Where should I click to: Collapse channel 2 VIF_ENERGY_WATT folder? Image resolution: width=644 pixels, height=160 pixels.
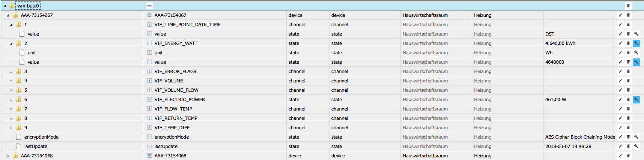pos(11,43)
